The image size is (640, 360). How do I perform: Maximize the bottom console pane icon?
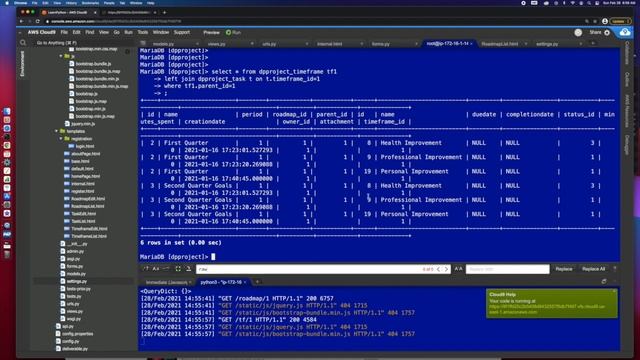[604, 282]
